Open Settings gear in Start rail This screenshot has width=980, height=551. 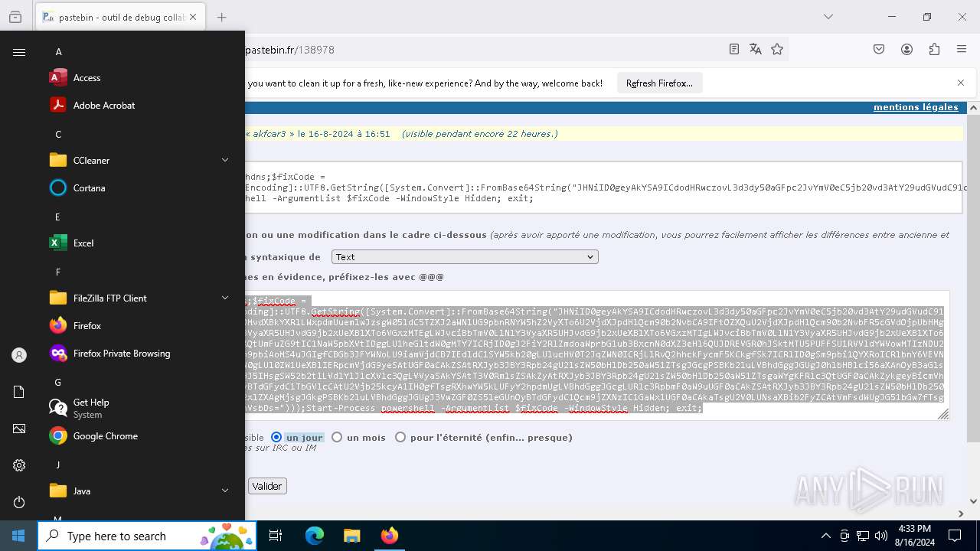click(x=19, y=465)
